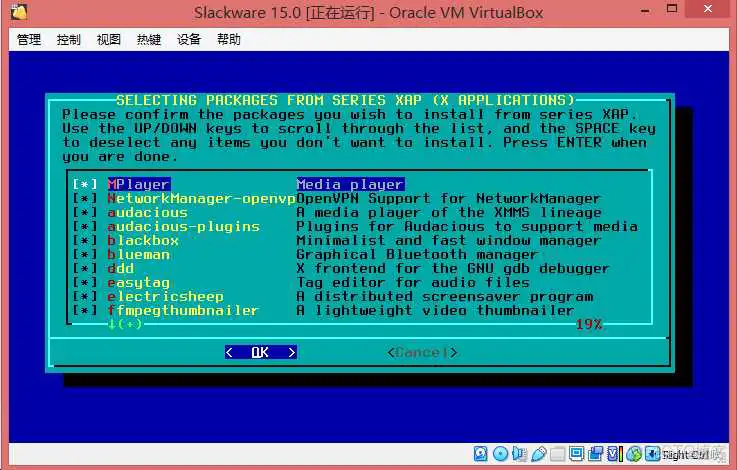
Task: Open the 管理 menu
Action: (29, 39)
